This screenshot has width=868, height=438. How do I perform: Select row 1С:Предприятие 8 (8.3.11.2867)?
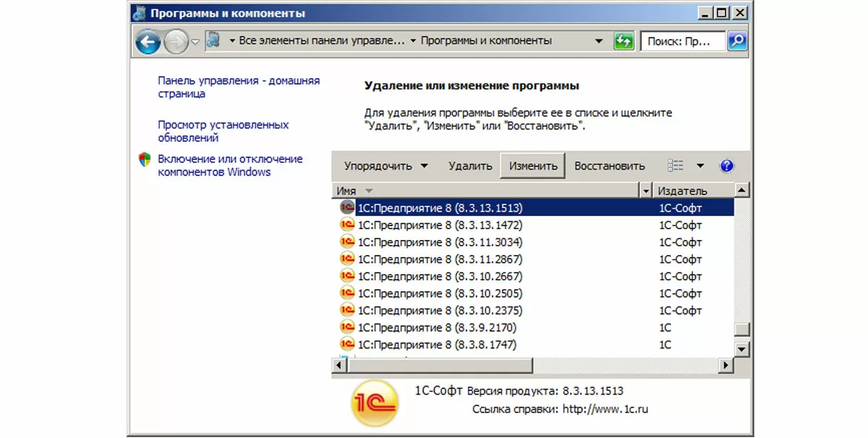[534, 259]
